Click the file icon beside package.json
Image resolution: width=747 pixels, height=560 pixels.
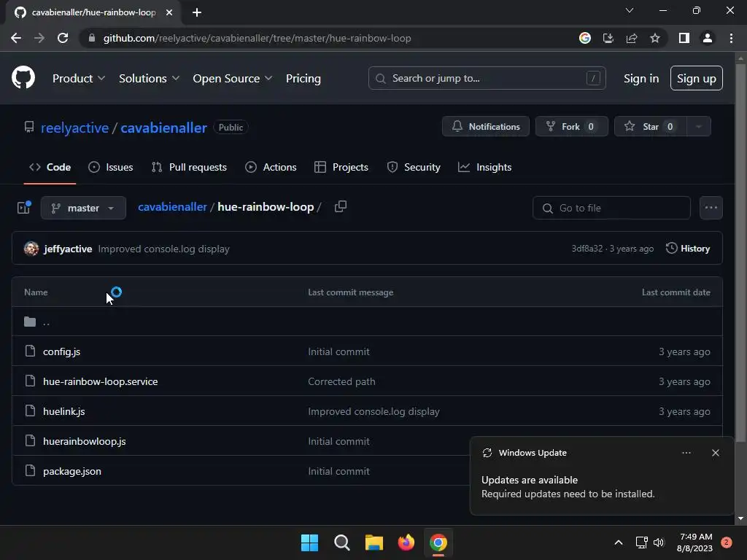tap(30, 470)
